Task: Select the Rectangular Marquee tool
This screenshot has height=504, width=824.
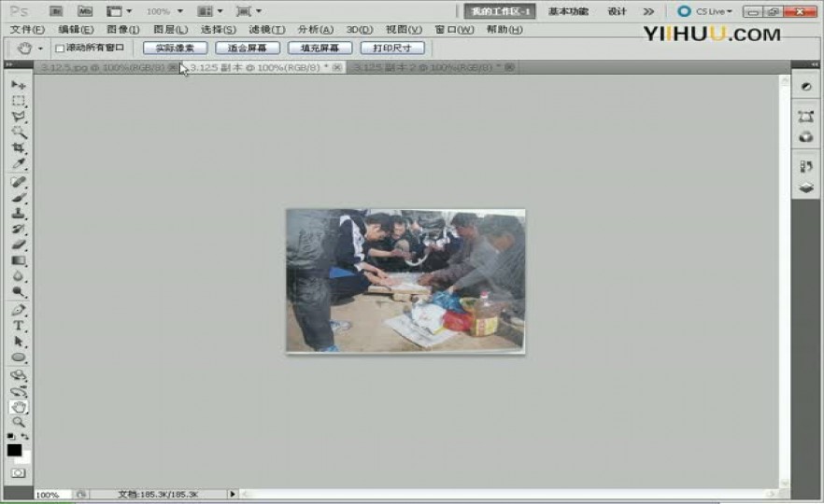Action: coord(19,101)
